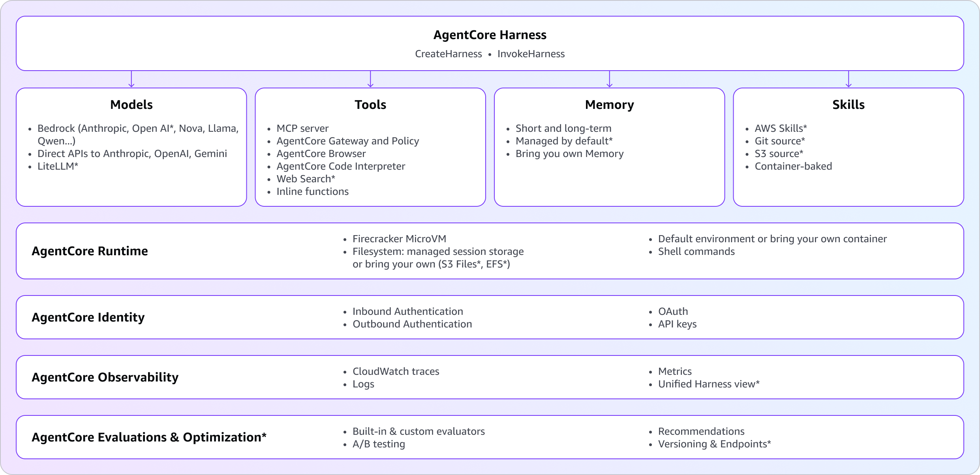Select the Inline functions item

[x=313, y=191]
